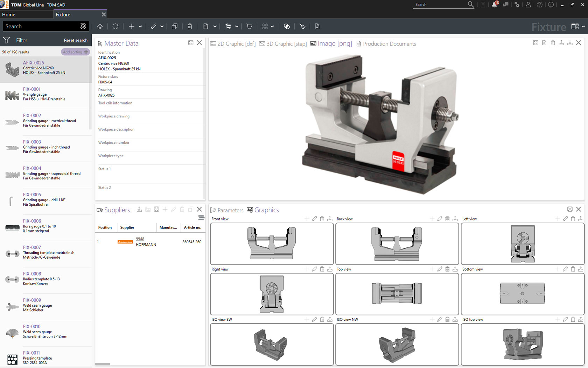Expand the four-circles status dropdown arrow

tap(272, 26)
